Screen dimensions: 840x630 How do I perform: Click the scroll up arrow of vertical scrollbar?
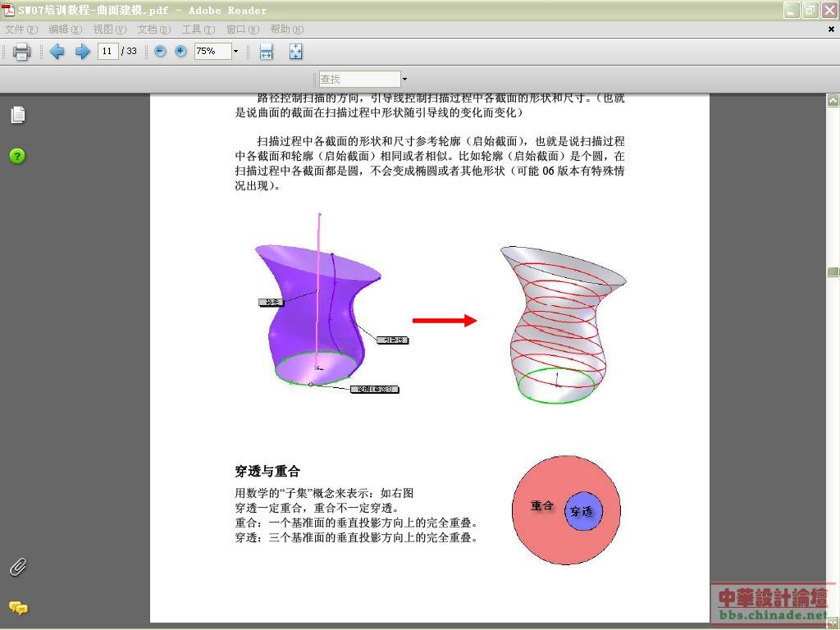coord(833,100)
